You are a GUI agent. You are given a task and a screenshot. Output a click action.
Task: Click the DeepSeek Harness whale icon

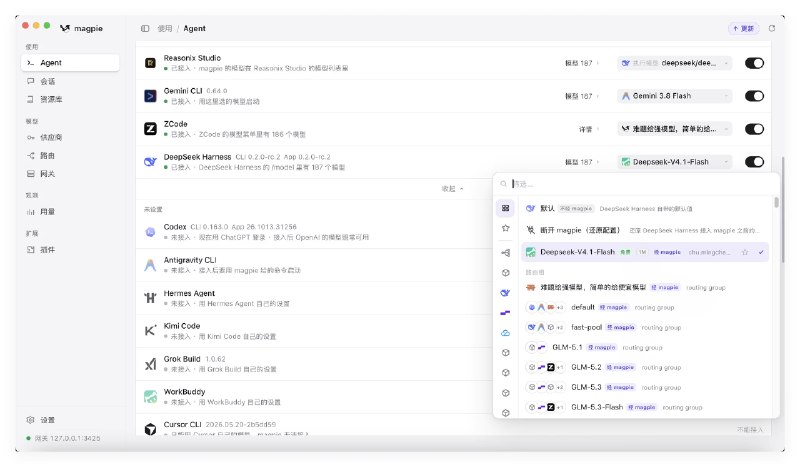tap(150, 162)
